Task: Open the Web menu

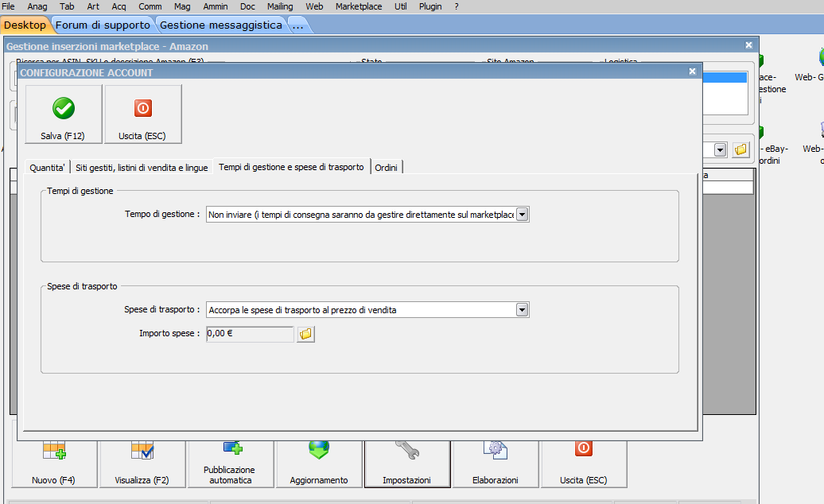Action: click(314, 6)
